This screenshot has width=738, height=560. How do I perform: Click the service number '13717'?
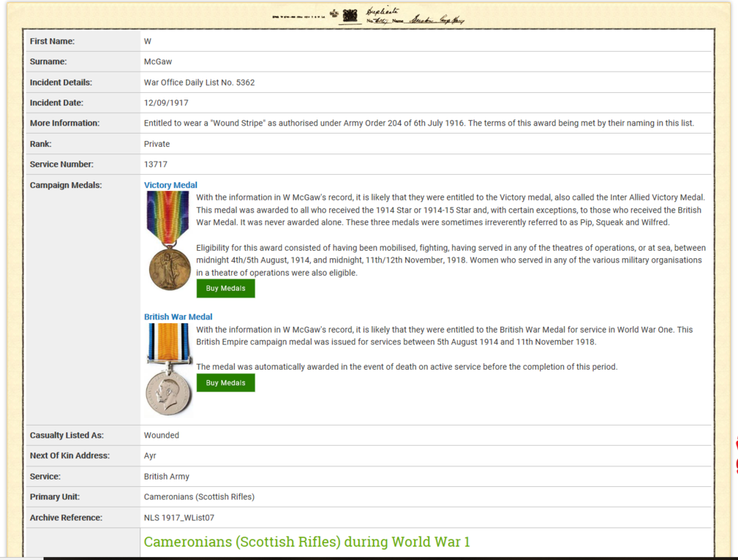[x=155, y=165]
